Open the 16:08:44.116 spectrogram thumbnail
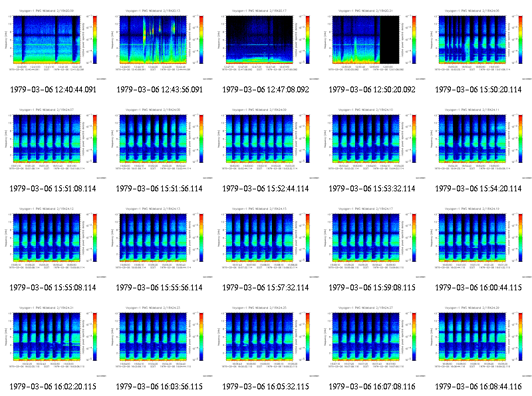This screenshot has width=532, height=396. pos(479,341)
